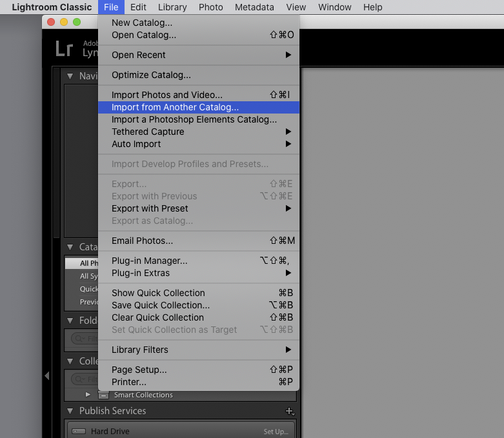
Task: Click the Lr logo identity plate
Action: point(65,49)
